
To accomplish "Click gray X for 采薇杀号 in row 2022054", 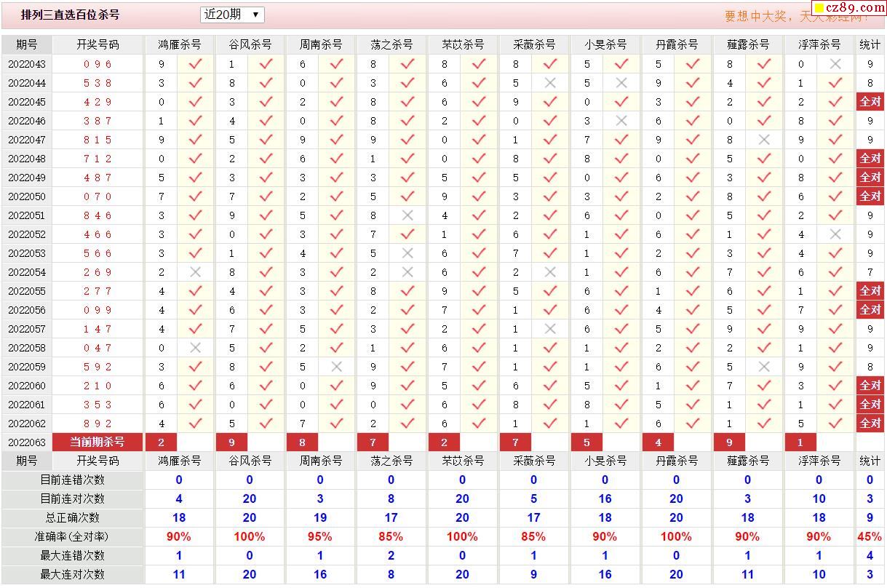I will coord(550,272).
